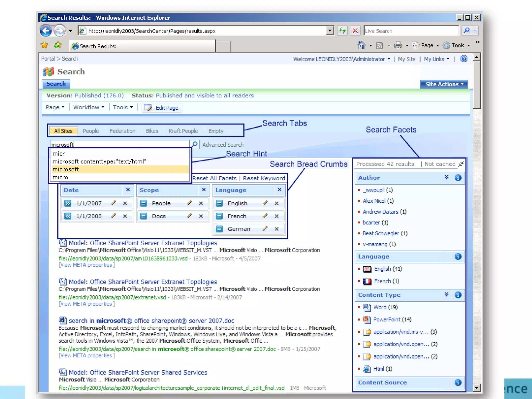The width and height of the screenshot is (532, 399).
Task: Click the Help icon in the top bar
Action: click(x=464, y=59)
